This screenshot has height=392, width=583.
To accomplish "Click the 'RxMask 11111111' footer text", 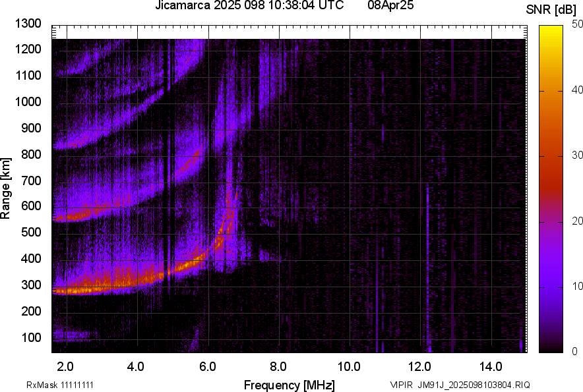I will tap(60, 385).
